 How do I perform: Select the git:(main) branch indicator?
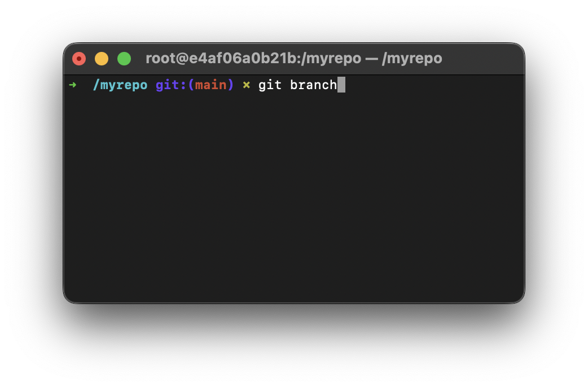click(194, 85)
